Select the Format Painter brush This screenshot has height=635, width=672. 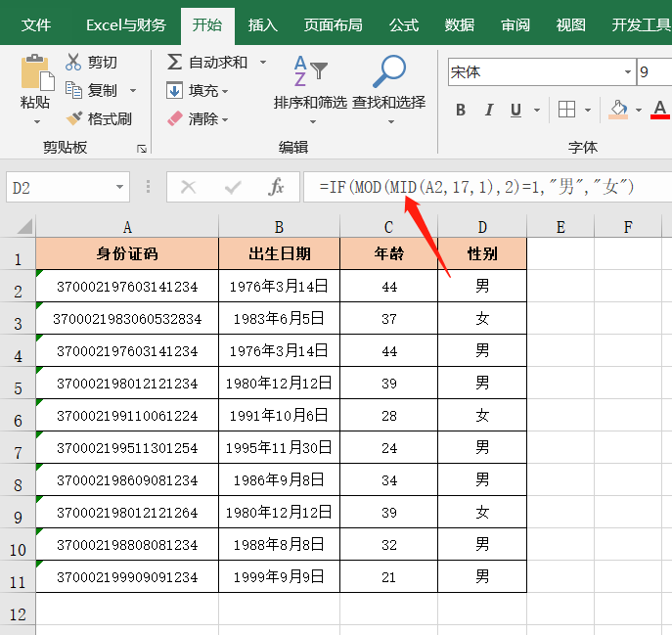[x=73, y=118]
